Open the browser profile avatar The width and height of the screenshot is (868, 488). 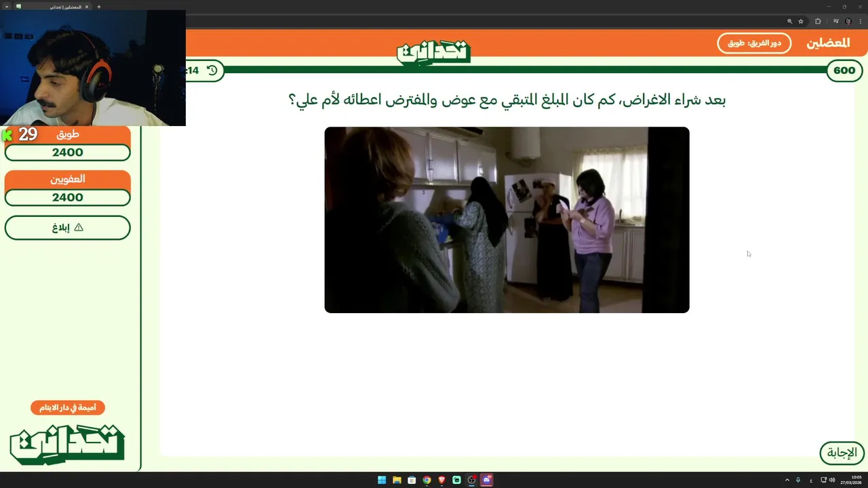(848, 22)
